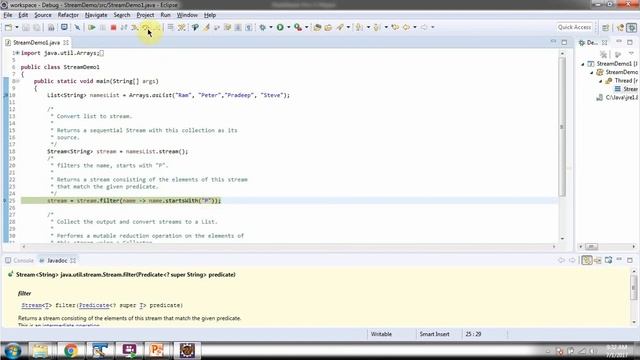This screenshot has width=640, height=360.
Task: Click the Step Over icon
Action: tap(145, 27)
